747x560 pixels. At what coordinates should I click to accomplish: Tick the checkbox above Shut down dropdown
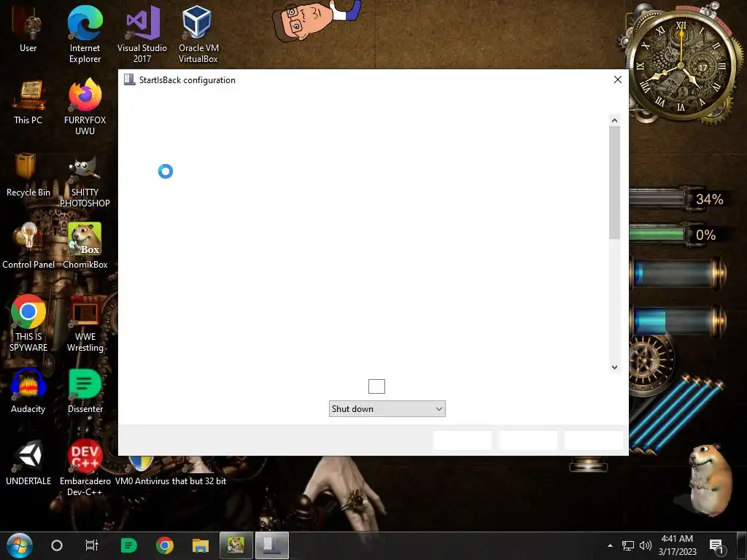coord(376,386)
